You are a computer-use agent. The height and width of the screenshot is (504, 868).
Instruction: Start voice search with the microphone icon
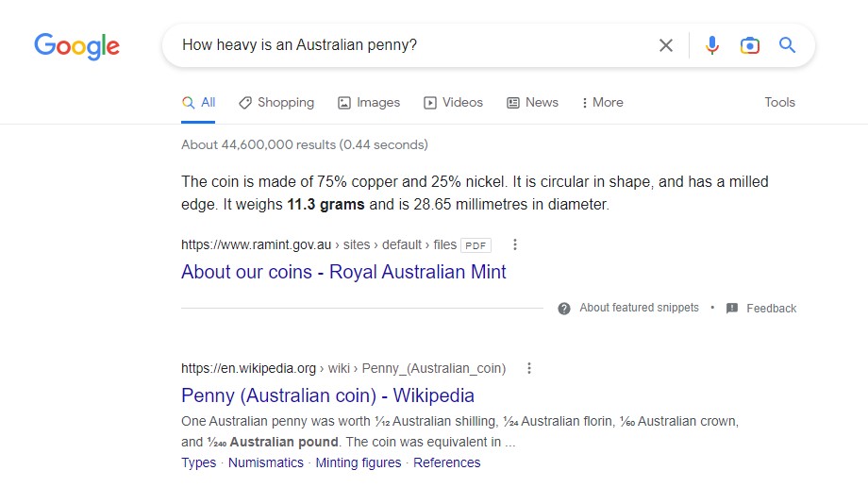(712, 45)
